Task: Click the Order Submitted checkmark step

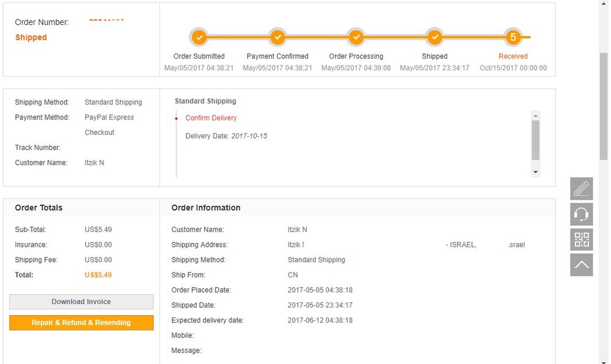Action: pos(199,37)
